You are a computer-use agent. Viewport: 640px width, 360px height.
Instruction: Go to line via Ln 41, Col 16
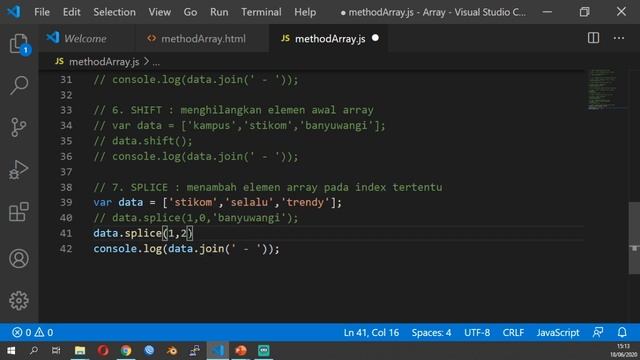(x=371, y=333)
